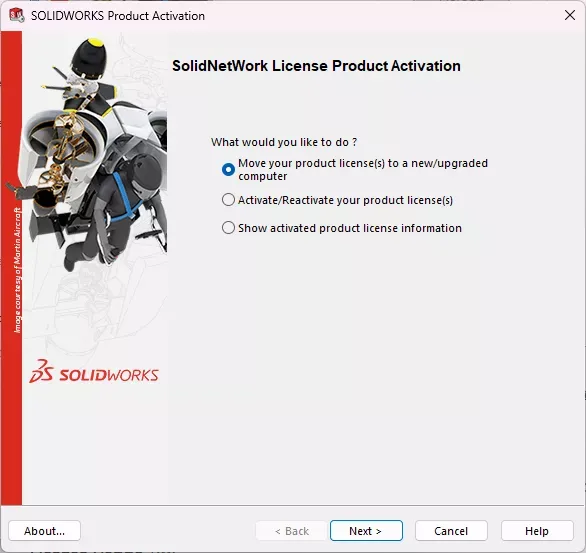The image size is (586, 553).
Task: Select Show activated product license information radio
Action: (228, 228)
